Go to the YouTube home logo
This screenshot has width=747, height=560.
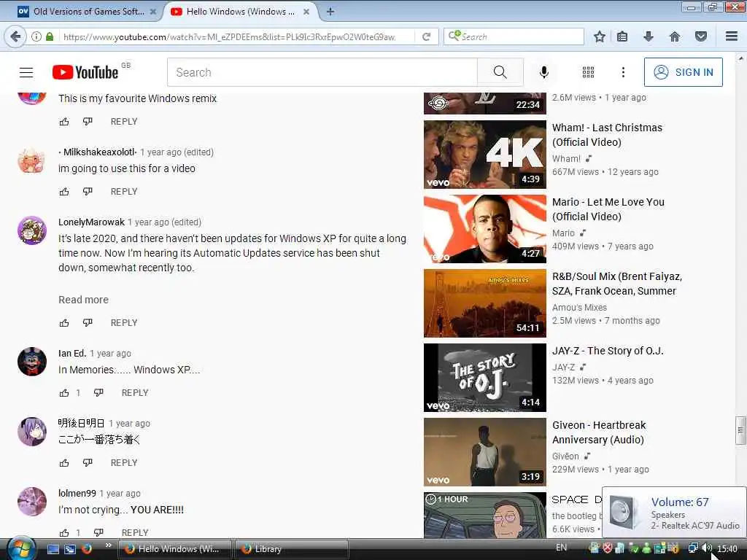tap(85, 72)
